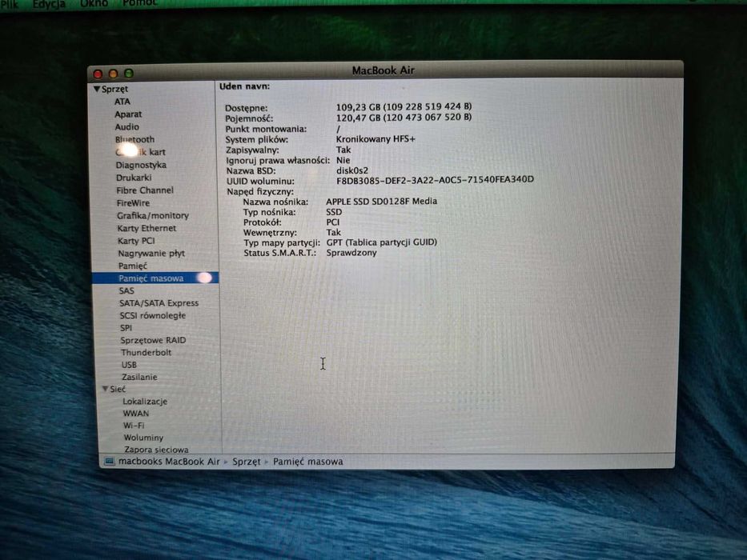This screenshot has width=747, height=560.
Task: Click the 109,23 GB available value
Action: coord(404,106)
